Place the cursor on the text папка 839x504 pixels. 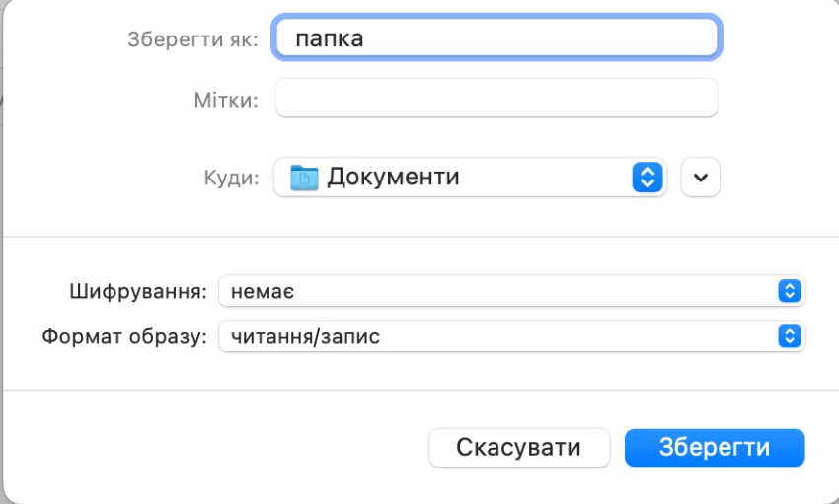tap(329, 39)
